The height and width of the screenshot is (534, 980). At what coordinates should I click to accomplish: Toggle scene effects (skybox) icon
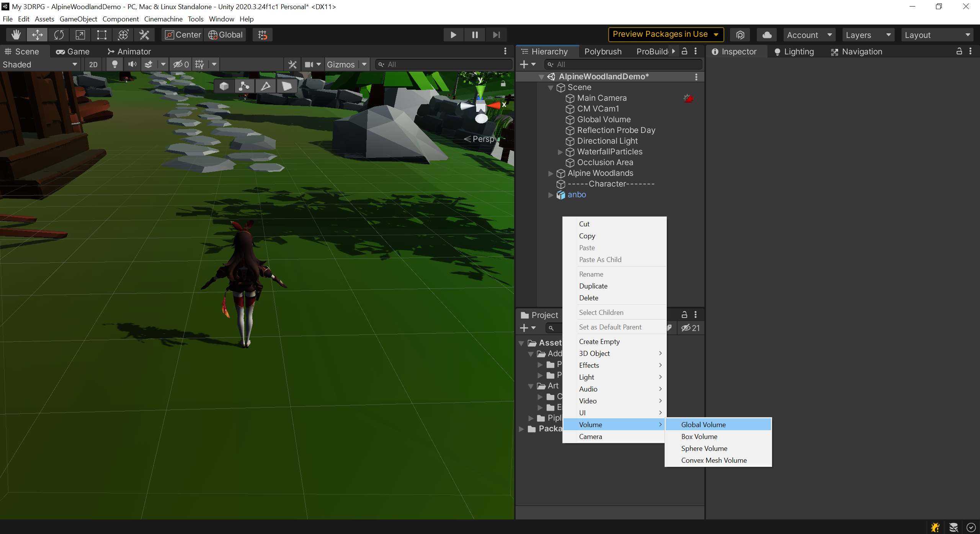[x=149, y=64]
